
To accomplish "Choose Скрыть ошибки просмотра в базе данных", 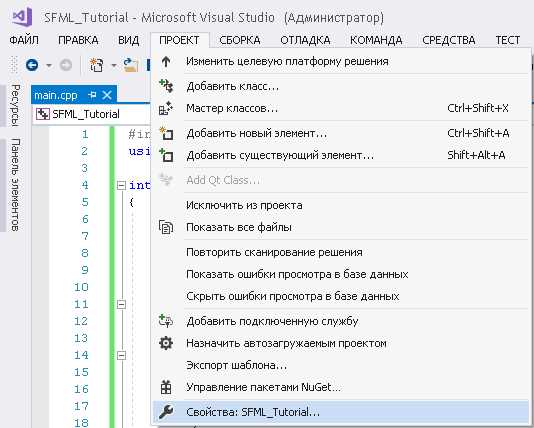I will [341, 296].
